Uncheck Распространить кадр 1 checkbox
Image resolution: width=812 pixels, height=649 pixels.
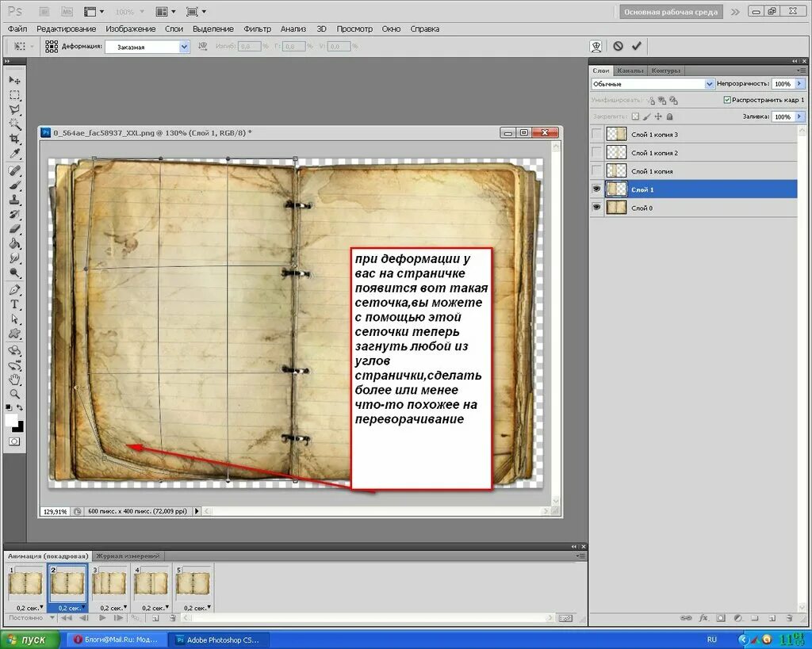coord(727,101)
